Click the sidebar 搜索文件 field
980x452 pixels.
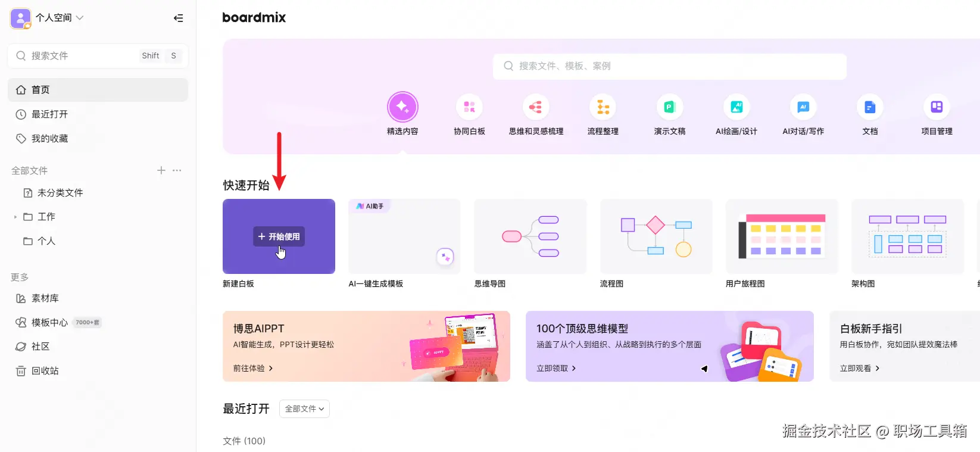click(x=98, y=55)
